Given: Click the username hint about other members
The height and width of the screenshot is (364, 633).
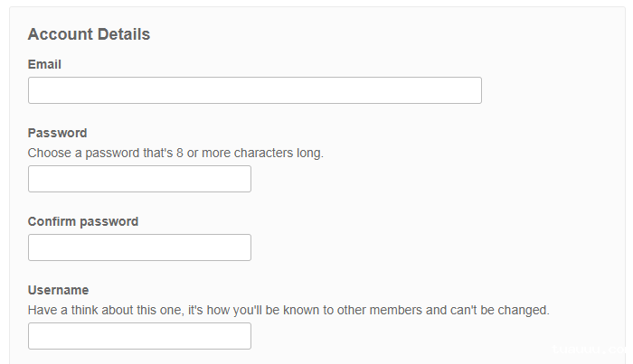Looking at the screenshot, I should click(x=288, y=310).
